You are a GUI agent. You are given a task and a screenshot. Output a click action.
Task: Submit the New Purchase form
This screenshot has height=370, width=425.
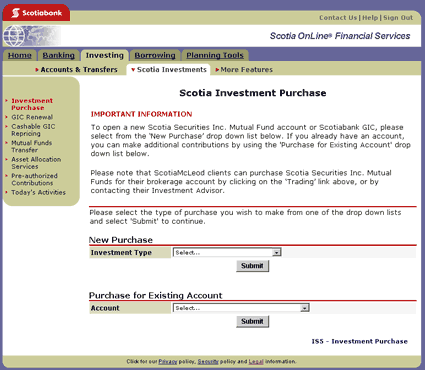[x=252, y=266]
